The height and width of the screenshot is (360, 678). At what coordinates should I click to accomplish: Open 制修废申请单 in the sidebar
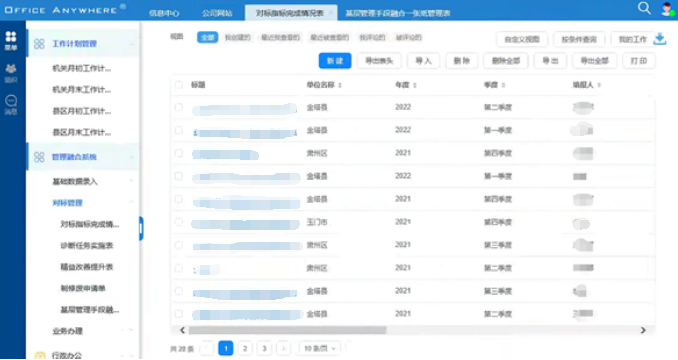click(83, 288)
